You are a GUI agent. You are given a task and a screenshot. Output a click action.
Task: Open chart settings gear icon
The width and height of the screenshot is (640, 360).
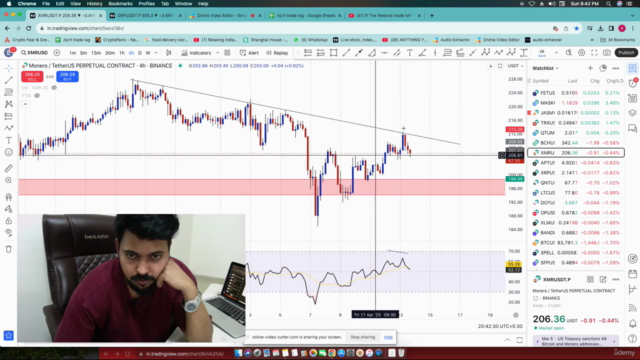[582, 53]
